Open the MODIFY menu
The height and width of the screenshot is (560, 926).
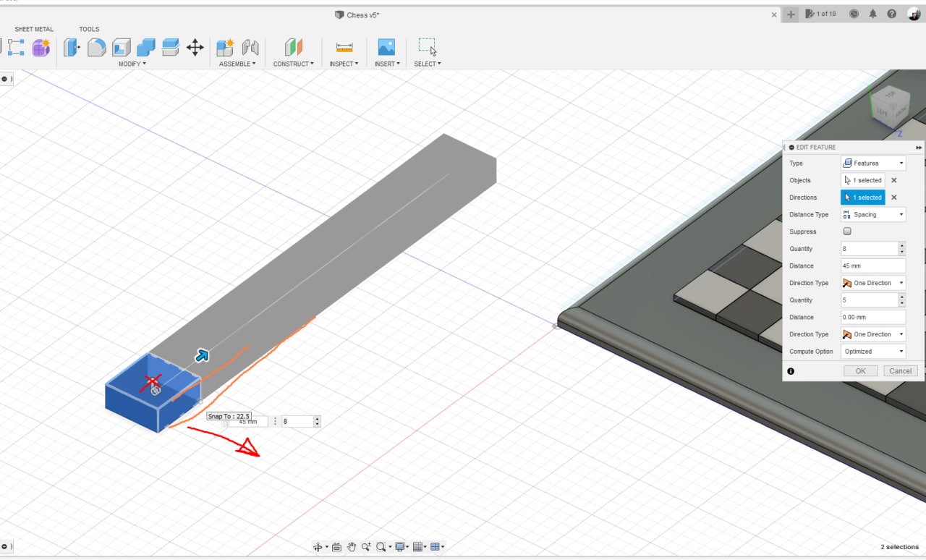132,64
